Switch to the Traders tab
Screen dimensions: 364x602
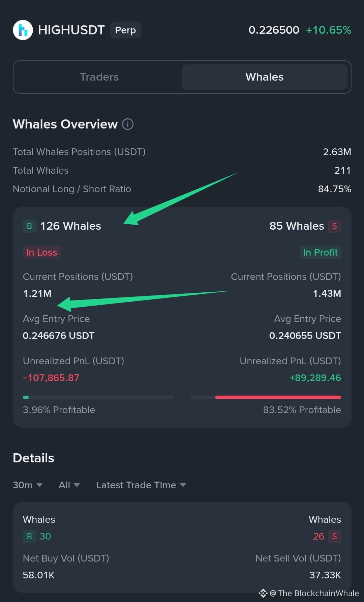(99, 77)
